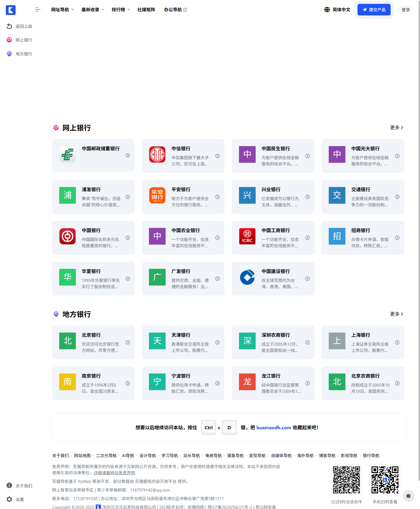Click the 网上银行 sidebar icon
The image size is (420, 509).
[9, 40]
